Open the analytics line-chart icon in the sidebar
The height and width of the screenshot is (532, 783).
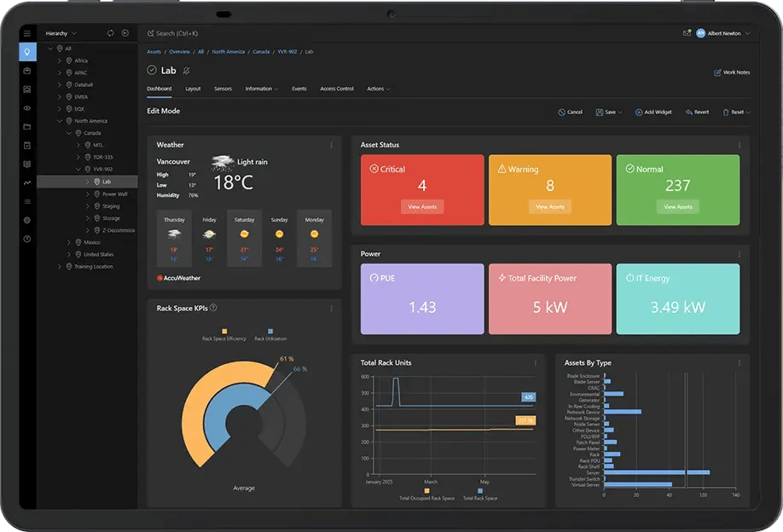(26, 182)
